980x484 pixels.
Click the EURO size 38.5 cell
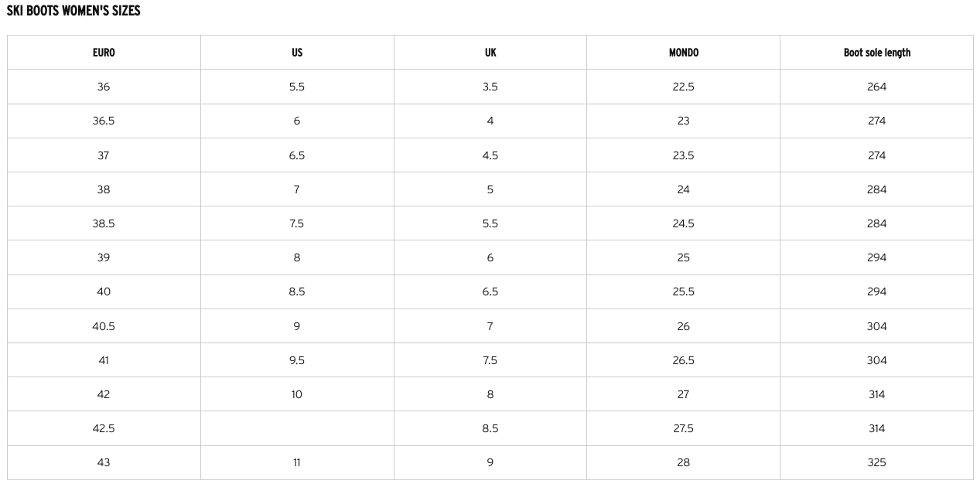(x=104, y=223)
